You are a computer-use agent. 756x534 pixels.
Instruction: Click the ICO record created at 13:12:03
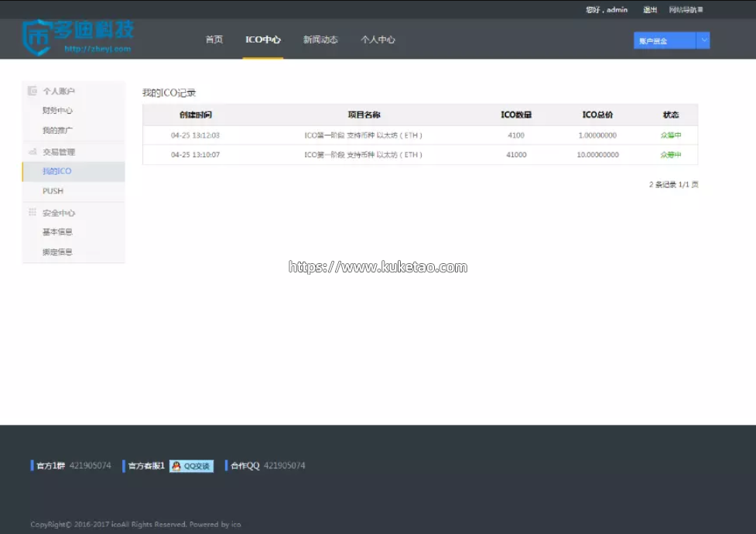pyautogui.click(x=364, y=135)
